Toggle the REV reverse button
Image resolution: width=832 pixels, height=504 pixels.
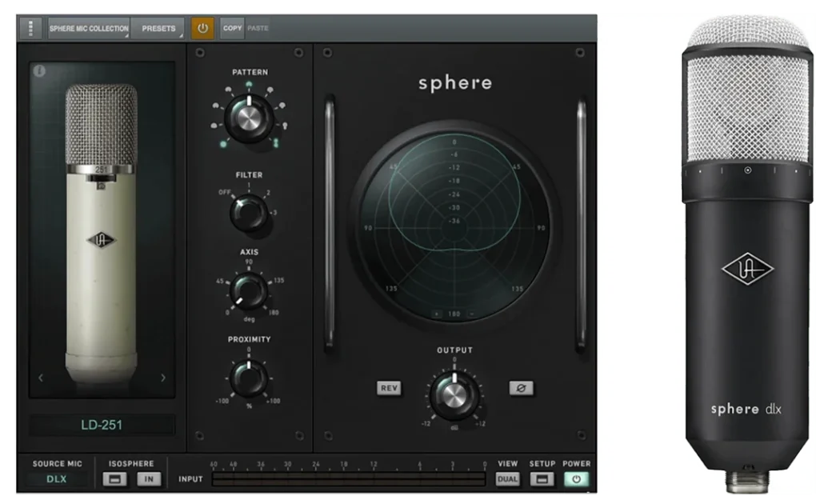390,389
